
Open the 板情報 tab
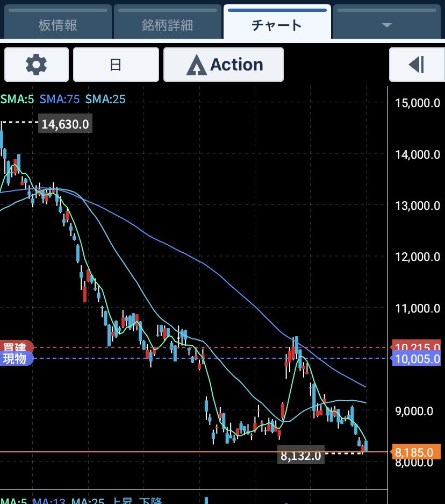click(58, 22)
